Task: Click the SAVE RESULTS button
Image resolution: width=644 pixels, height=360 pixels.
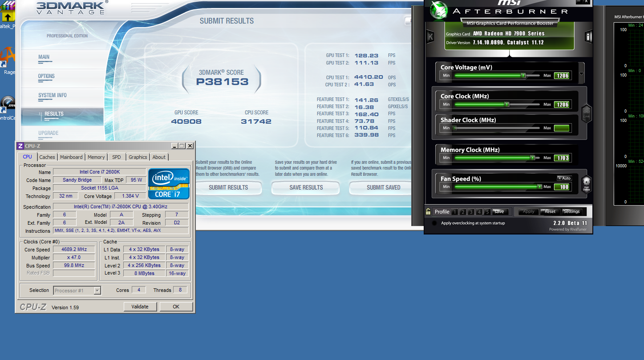Action: pyautogui.click(x=306, y=188)
